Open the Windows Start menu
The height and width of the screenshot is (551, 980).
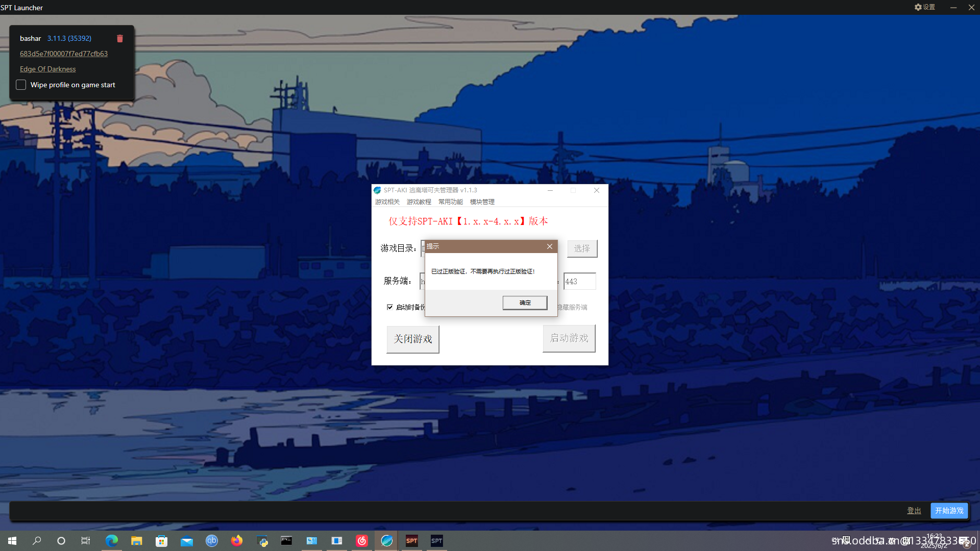tap(12, 541)
